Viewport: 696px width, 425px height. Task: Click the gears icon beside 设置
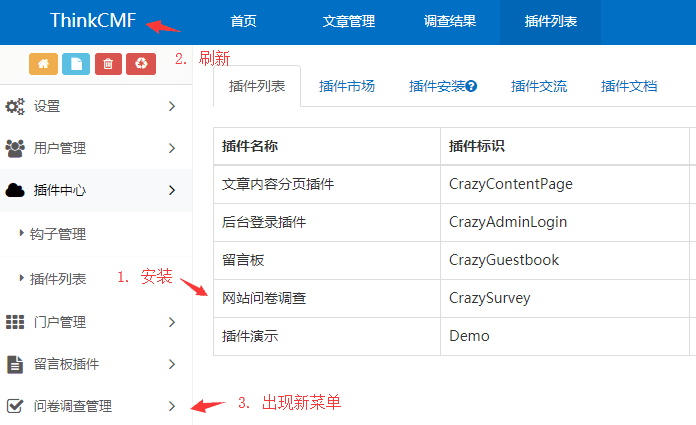tap(15, 106)
